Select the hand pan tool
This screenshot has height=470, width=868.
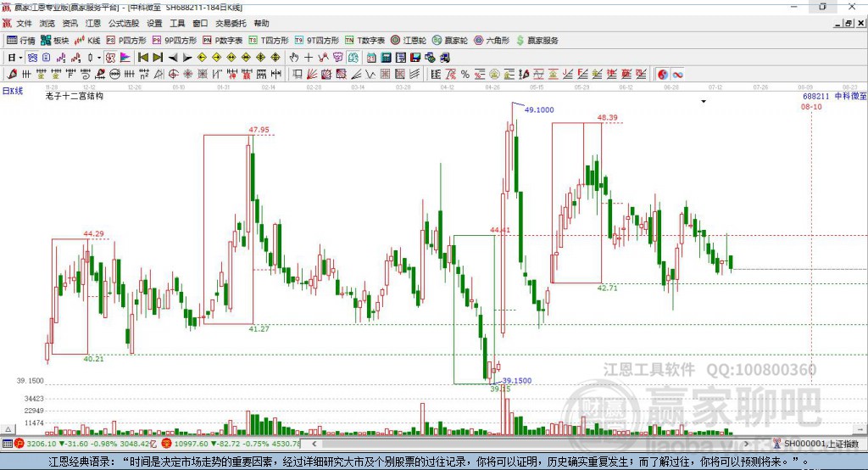pyautogui.click(x=294, y=58)
